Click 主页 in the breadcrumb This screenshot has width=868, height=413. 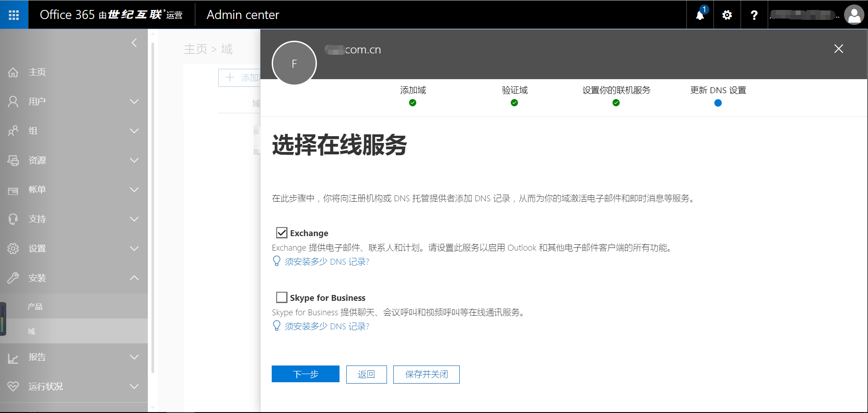(x=195, y=49)
